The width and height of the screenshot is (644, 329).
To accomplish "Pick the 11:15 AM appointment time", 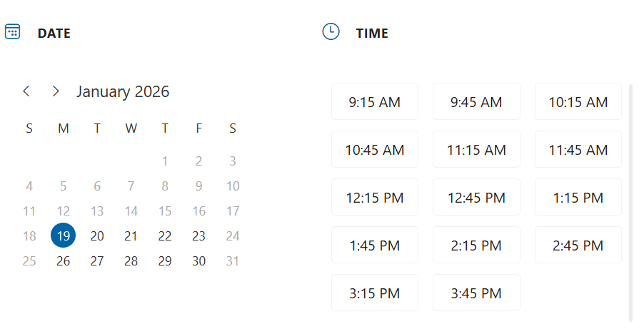I will (476, 150).
